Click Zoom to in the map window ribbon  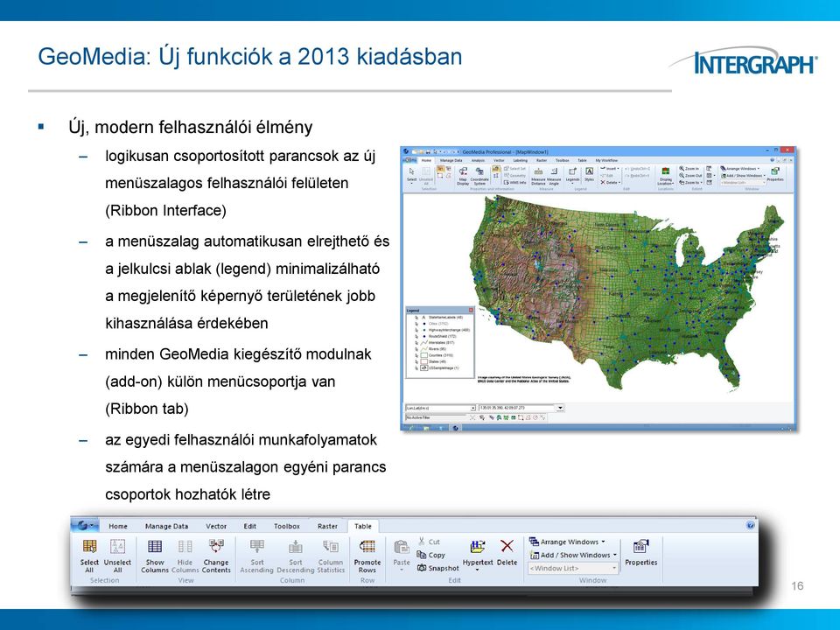(689, 183)
